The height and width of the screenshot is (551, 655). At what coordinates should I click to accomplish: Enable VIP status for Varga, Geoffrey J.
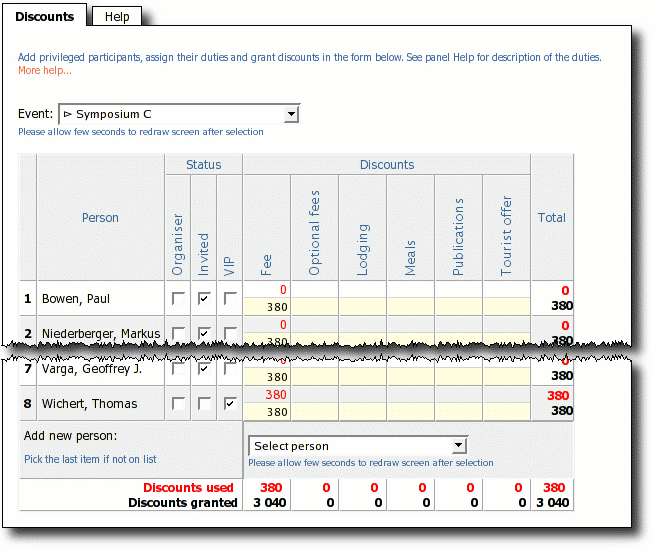click(x=229, y=369)
